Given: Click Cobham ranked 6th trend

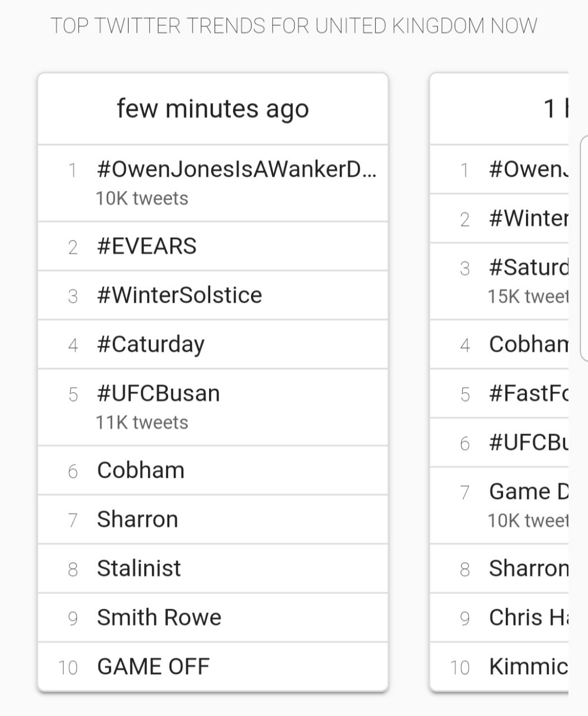Looking at the screenshot, I should (x=140, y=470).
